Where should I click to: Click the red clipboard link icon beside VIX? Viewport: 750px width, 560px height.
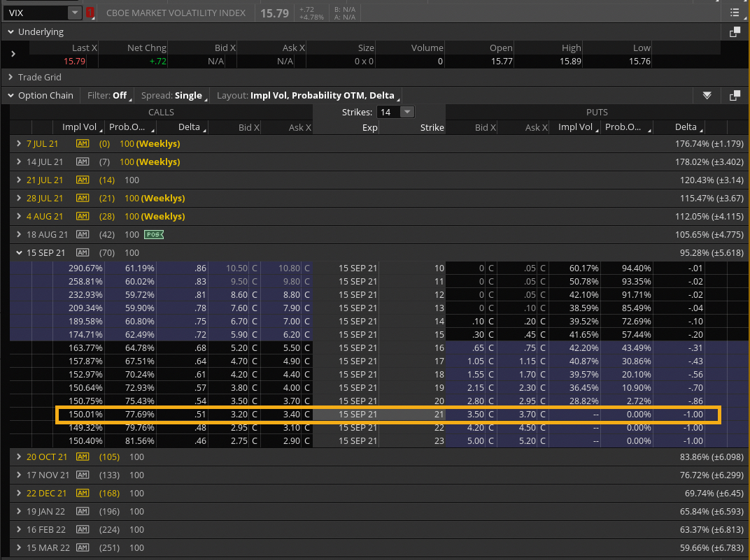pyautogui.click(x=90, y=13)
